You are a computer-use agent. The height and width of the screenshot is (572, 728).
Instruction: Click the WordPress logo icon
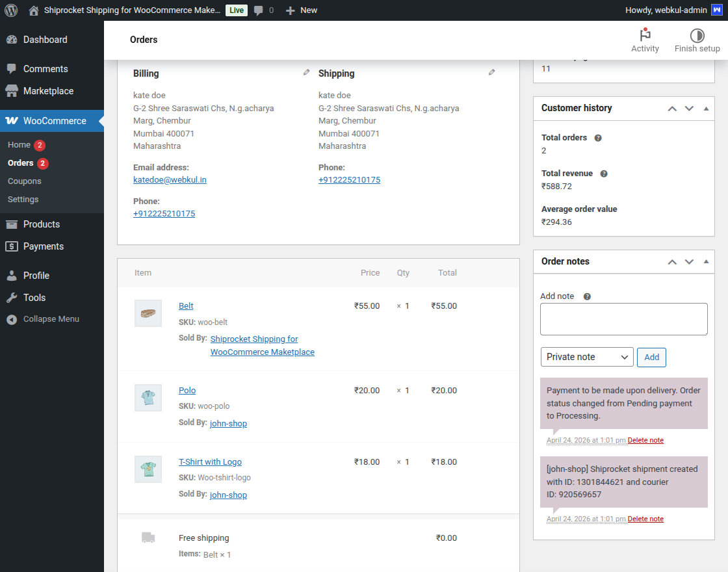(x=11, y=10)
